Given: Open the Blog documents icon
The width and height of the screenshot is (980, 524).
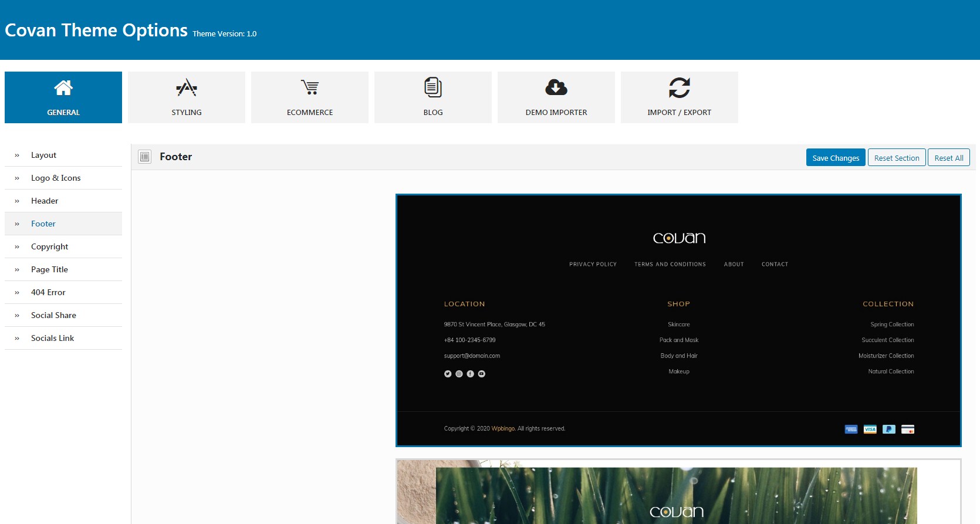Looking at the screenshot, I should click(x=433, y=87).
